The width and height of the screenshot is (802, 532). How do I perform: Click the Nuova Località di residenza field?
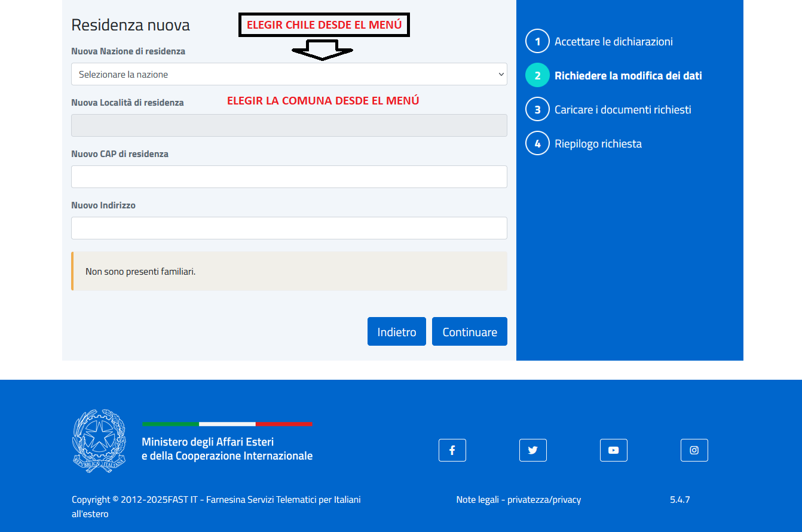click(x=289, y=126)
